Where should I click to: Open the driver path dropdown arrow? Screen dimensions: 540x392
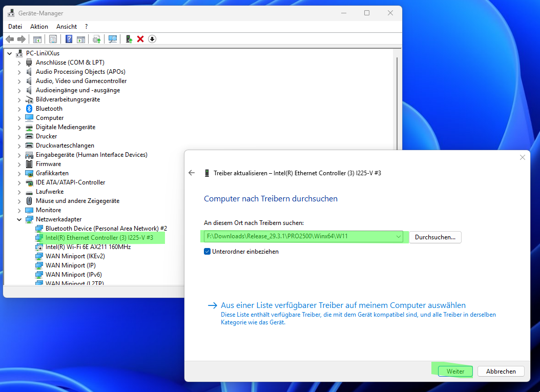click(399, 237)
